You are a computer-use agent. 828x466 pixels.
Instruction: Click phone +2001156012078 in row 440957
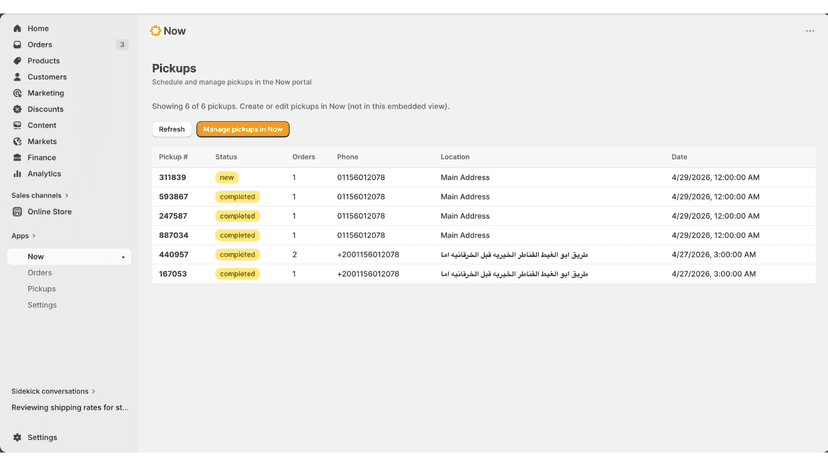point(368,255)
